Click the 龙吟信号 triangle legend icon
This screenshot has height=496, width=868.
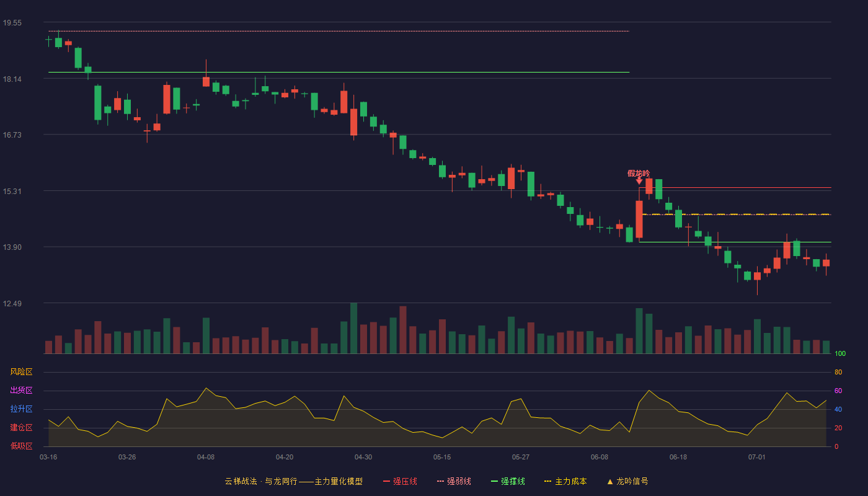tap(610, 481)
